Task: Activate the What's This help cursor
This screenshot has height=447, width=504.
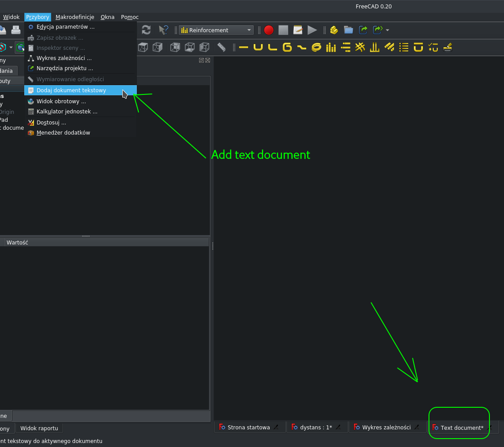Action: coord(163,30)
